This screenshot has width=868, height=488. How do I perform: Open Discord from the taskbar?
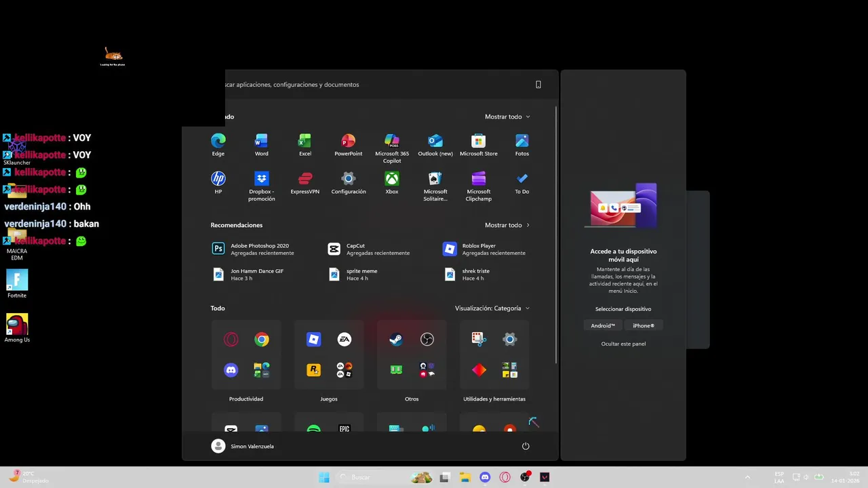485,477
